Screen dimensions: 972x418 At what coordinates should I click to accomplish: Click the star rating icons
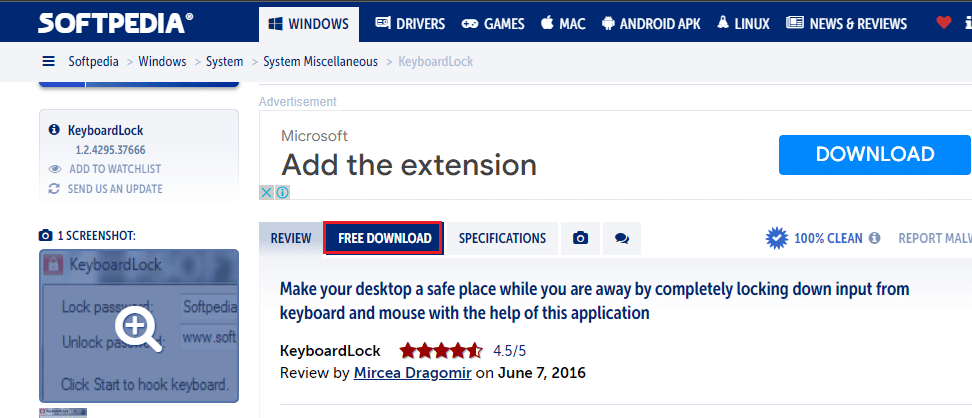[x=441, y=351]
